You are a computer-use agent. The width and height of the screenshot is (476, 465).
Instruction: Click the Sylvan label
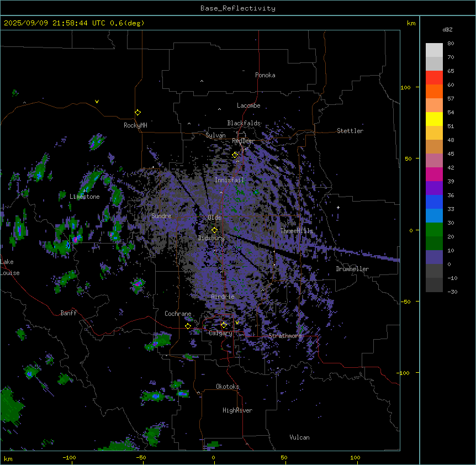pyautogui.click(x=215, y=135)
